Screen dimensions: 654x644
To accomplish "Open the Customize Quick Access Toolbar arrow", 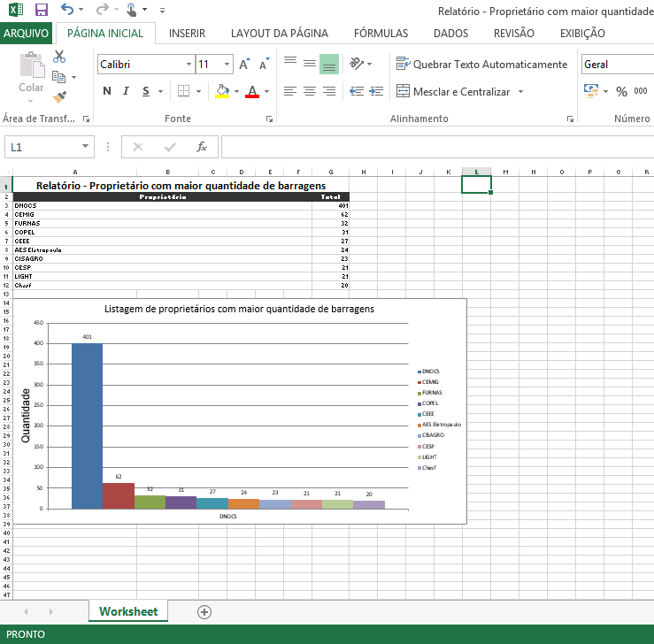I will 162,11.
